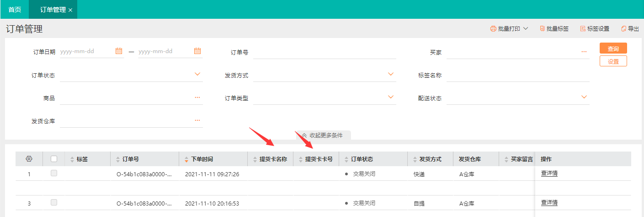
Task: Toggle the select-all checkbox in table header
Action: point(54,159)
